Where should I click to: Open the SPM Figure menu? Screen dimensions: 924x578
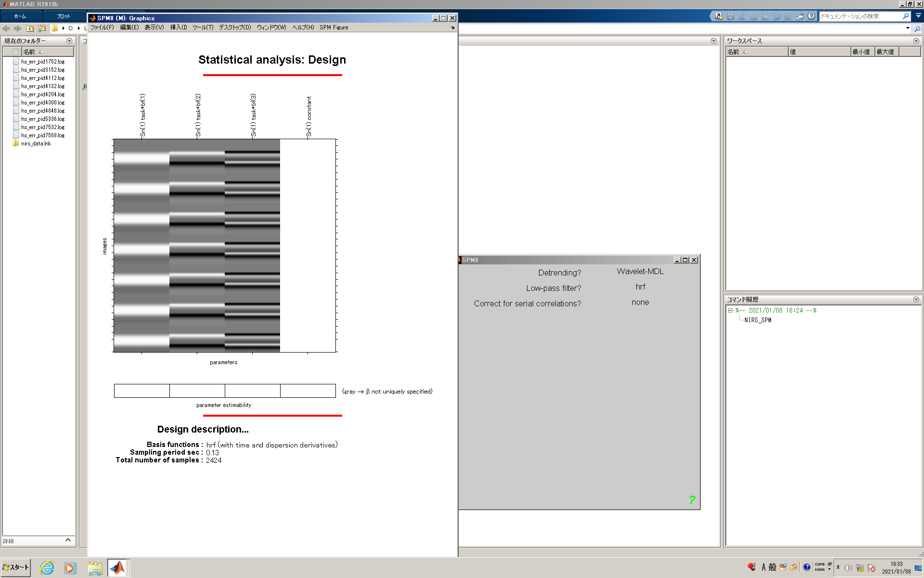point(334,27)
